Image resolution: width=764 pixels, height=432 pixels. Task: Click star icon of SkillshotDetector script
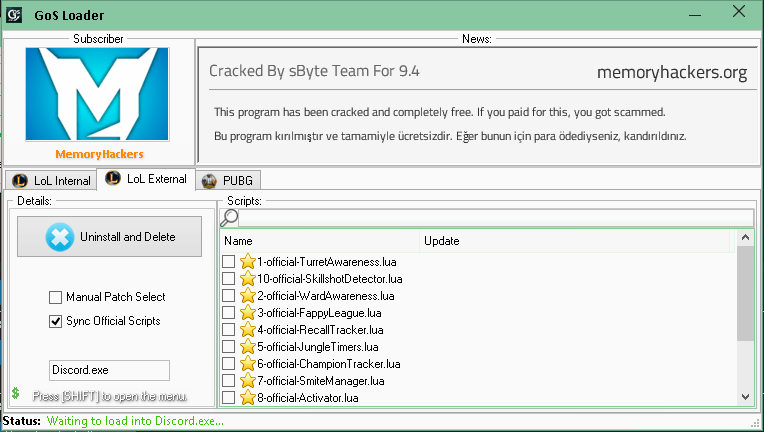coord(248,279)
